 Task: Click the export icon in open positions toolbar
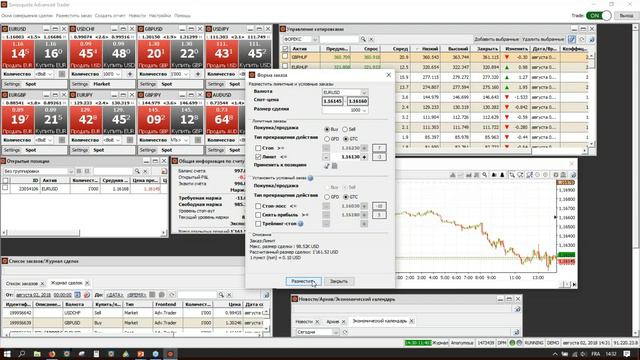[164, 171]
